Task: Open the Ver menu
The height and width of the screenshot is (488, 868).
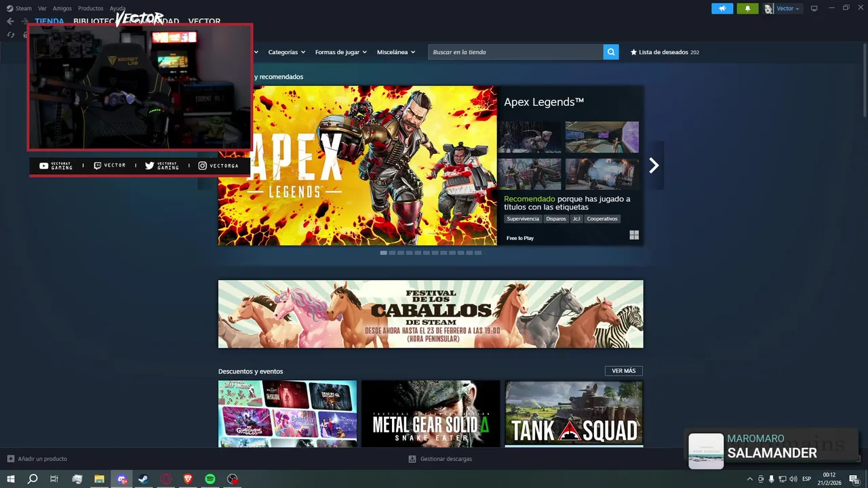Action: pyautogui.click(x=43, y=9)
